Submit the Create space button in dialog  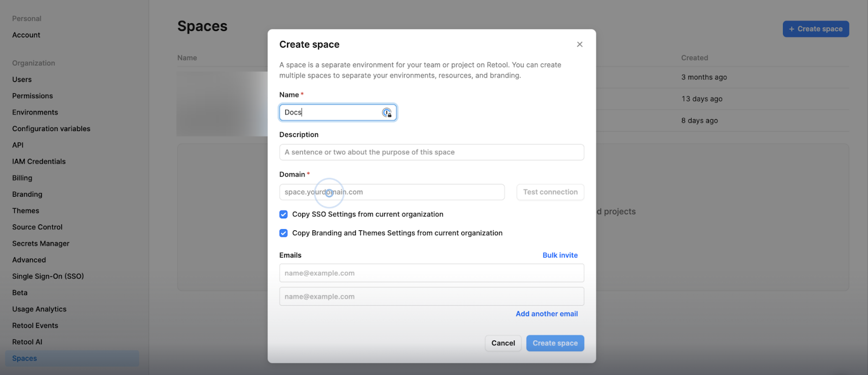pyautogui.click(x=554, y=343)
